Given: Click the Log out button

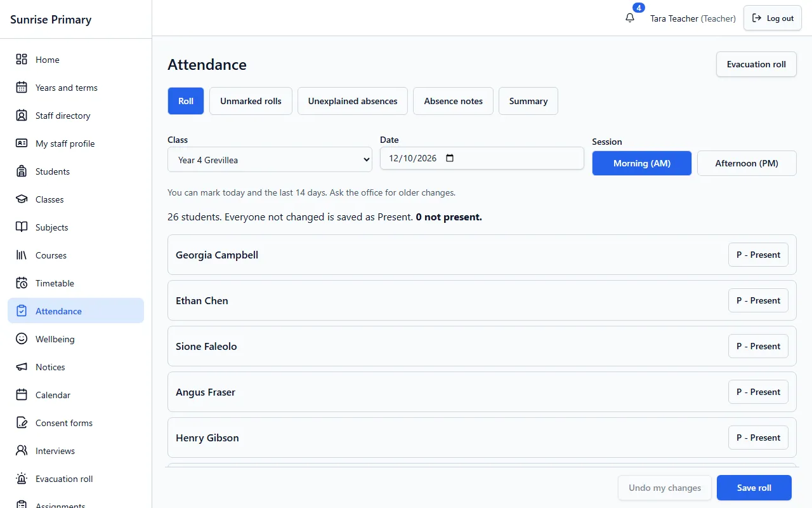Looking at the screenshot, I should click(773, 18).
